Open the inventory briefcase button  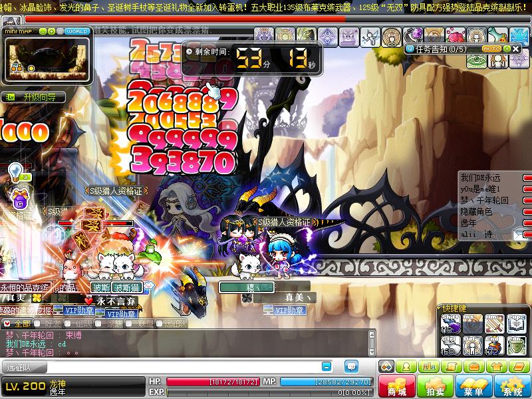pos(473,367)
